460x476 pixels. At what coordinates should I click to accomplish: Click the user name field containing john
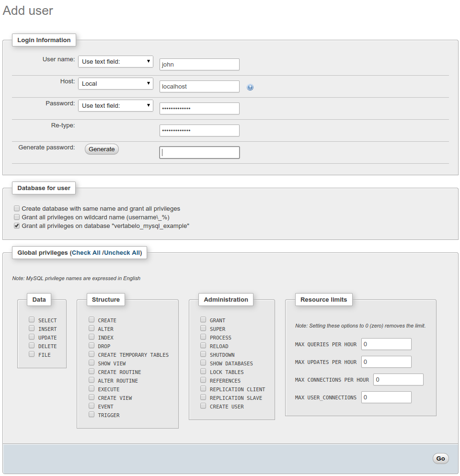(199, 65)
